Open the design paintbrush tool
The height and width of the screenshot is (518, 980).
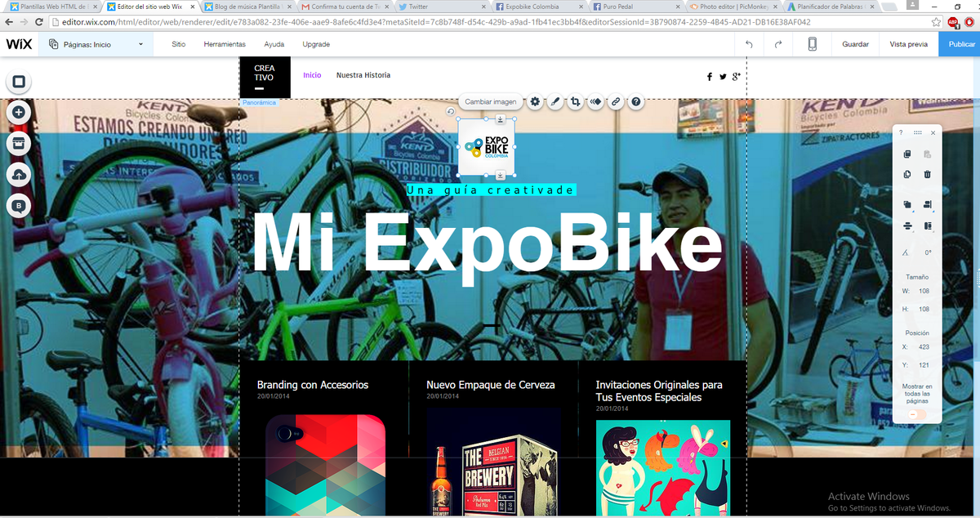coord(555,102)
